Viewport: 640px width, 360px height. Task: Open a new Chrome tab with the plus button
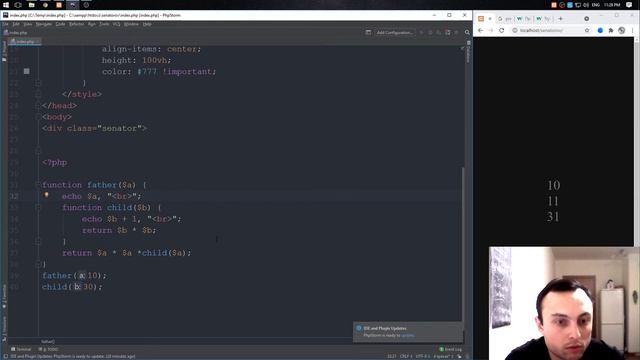click(560, 19)
